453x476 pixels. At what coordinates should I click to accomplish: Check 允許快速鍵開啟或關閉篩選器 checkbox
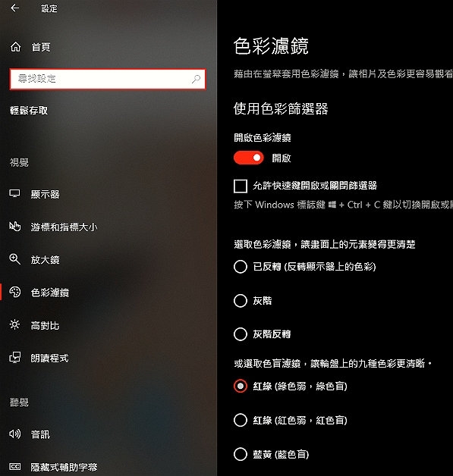click(x=241, y=186)
